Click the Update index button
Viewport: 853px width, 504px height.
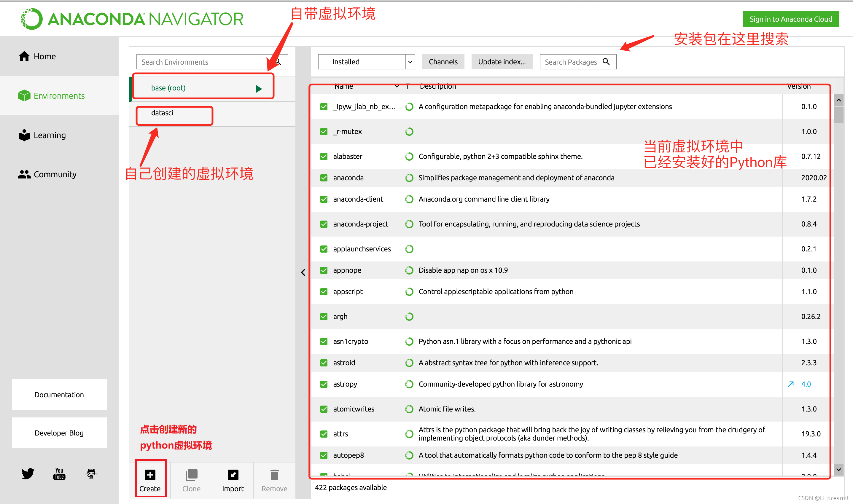pyautogui.click(x=502, y=62)
